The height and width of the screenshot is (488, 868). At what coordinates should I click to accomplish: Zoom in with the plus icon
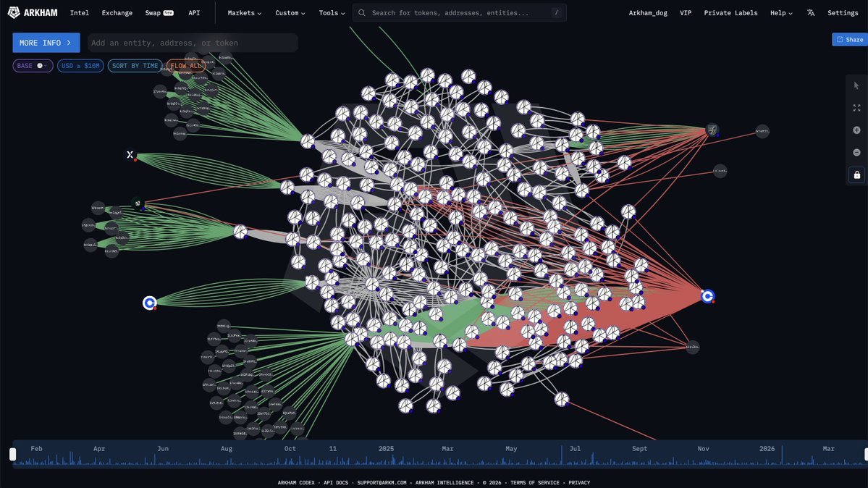pos(856,130)
